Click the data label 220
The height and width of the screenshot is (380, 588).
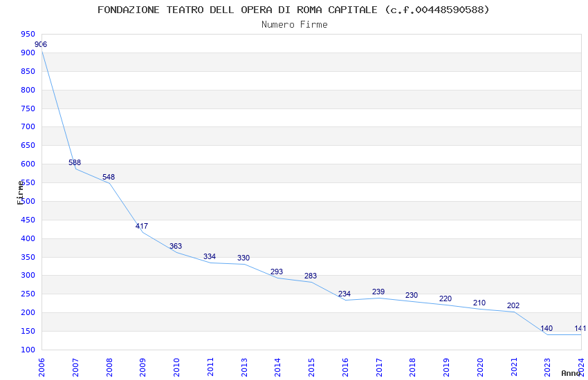(445, 298)
